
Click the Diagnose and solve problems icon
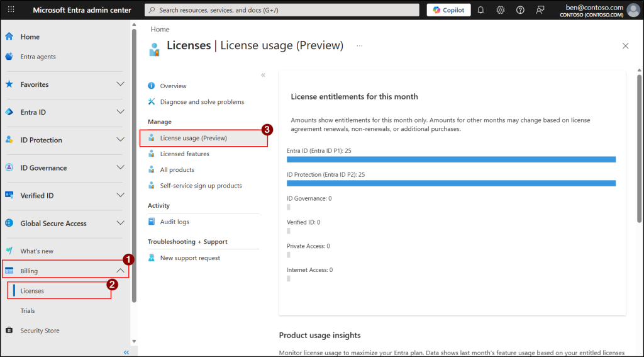coord(152,102)
